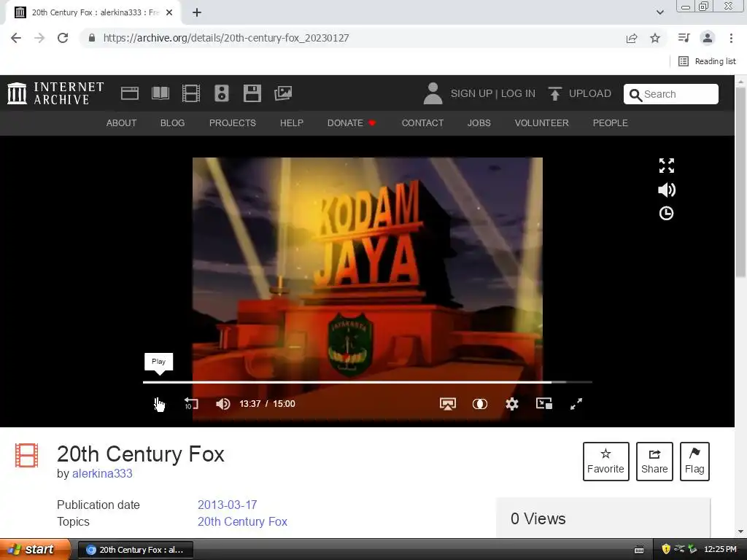Screen dimensions: 747x560
Task: Start AirPlay casting from the player
Action: click(448, 404)
